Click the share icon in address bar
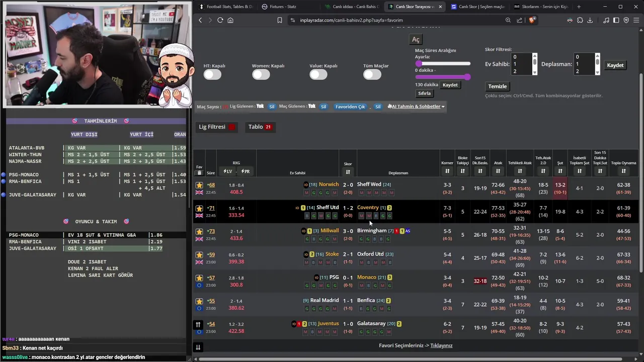Screen dimensions: 644x362 click(520, 20)
